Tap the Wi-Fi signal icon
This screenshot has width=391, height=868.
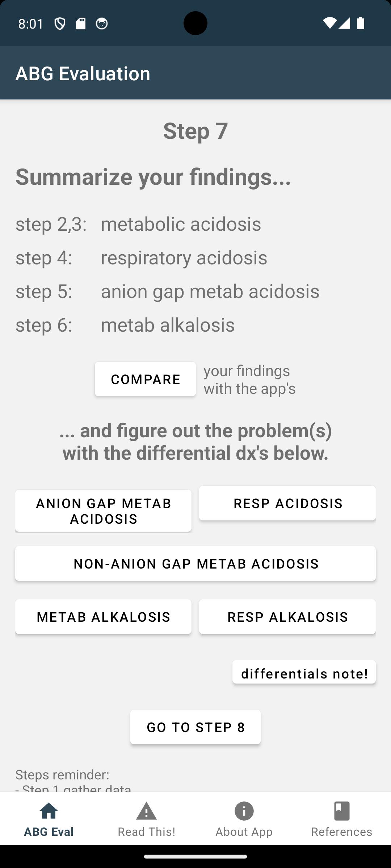(329, 23)
